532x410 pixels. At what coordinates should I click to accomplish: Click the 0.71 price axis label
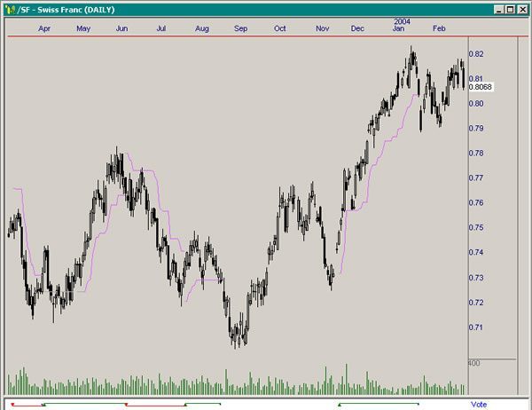476,327
